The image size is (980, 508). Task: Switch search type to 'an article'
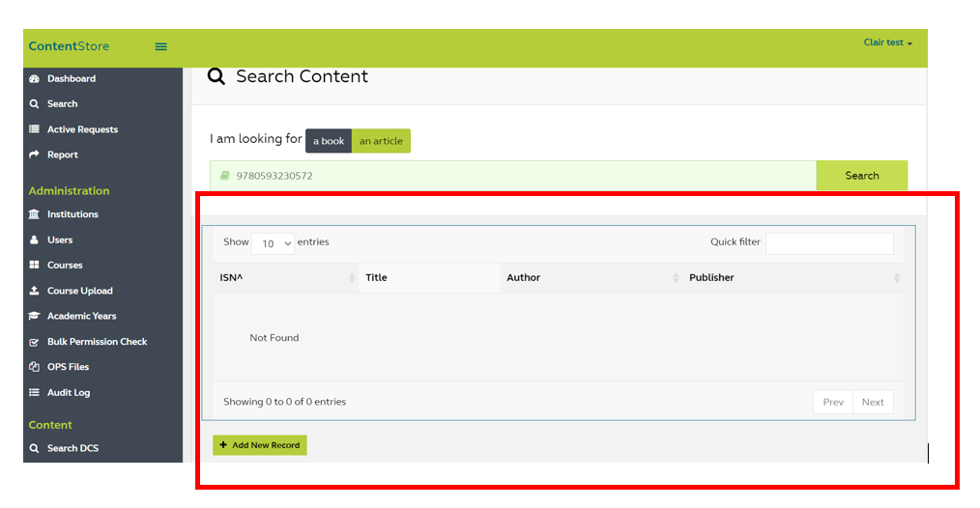tap(381, 141)
